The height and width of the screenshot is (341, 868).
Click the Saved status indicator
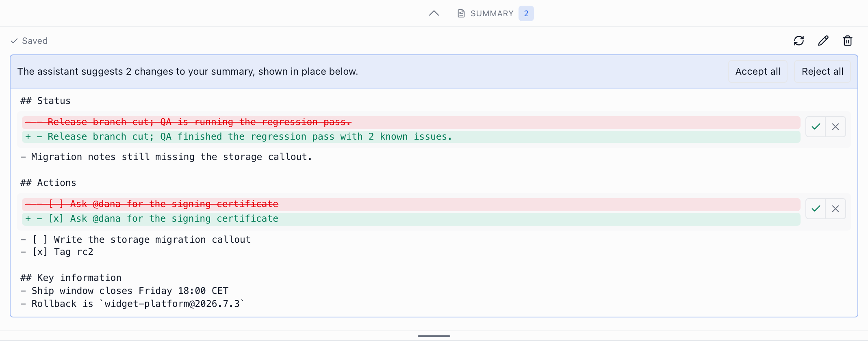pos(29,41)
